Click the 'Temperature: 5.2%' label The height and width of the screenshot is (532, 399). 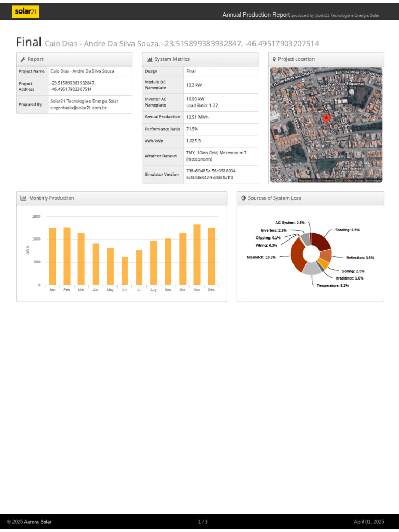point(333,286)
